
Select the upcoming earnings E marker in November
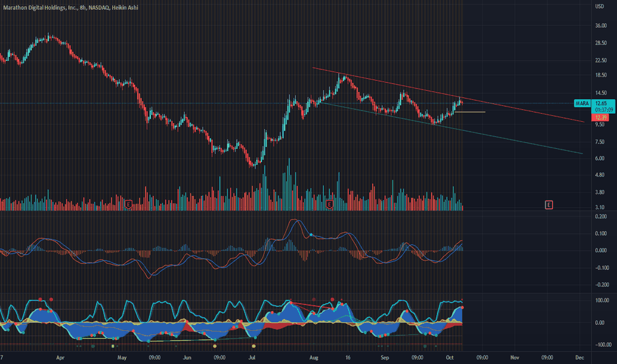(x=549, y=205)
